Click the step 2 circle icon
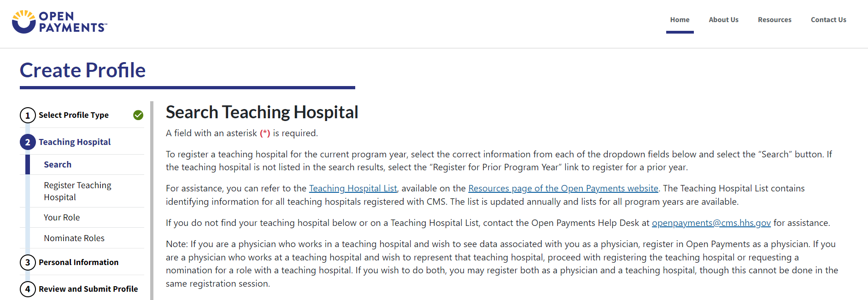Viewport: 868px width, 300px height. point(28,142)
